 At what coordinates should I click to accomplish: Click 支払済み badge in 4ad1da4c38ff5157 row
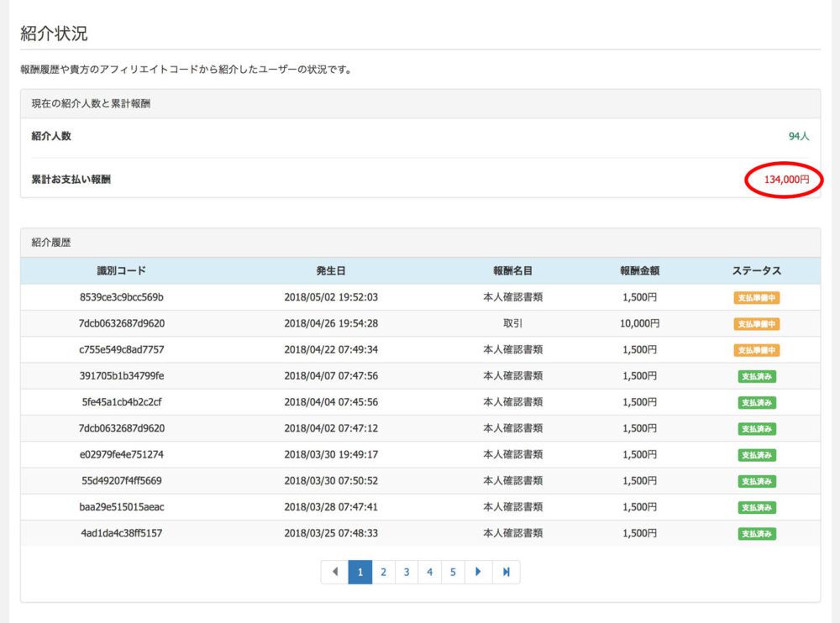click(757, 534)
